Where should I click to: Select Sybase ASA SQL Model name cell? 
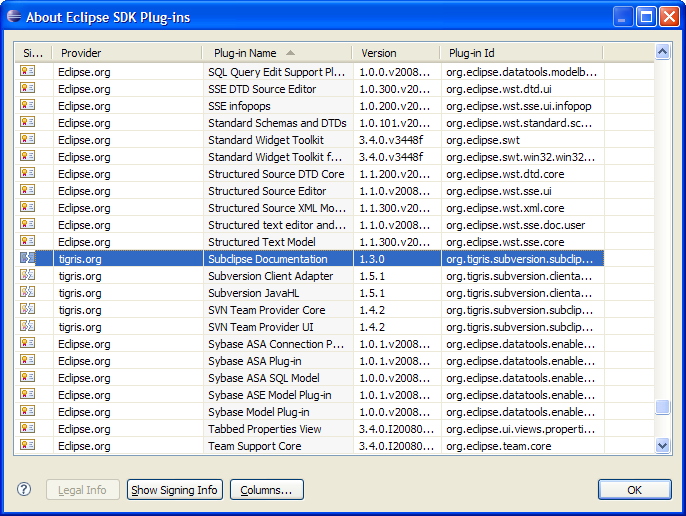264,378
